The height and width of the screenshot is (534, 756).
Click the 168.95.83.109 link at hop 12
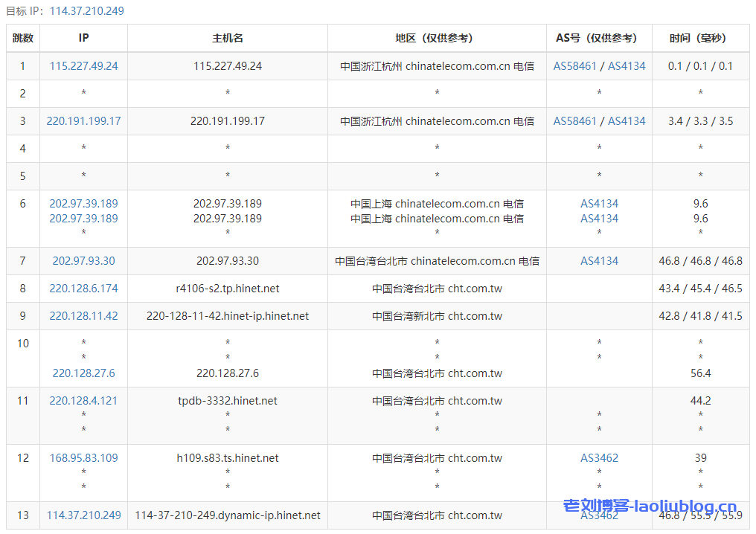(83, 458)
